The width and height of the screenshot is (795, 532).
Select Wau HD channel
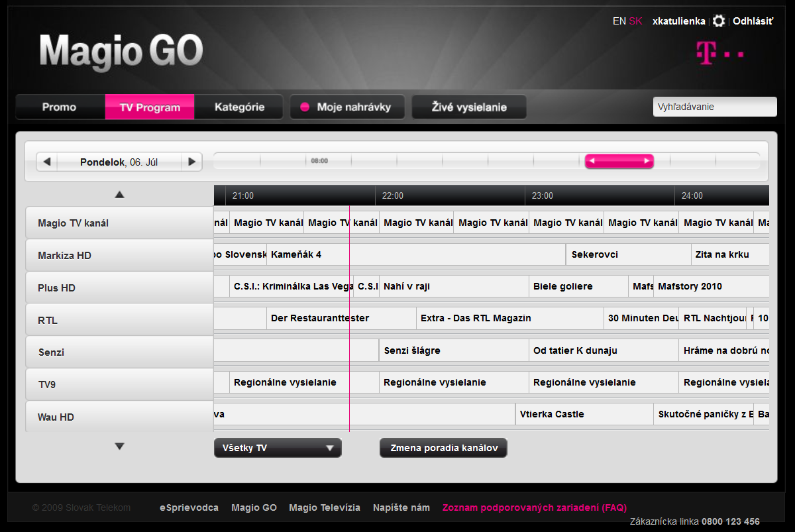[119, 417]
